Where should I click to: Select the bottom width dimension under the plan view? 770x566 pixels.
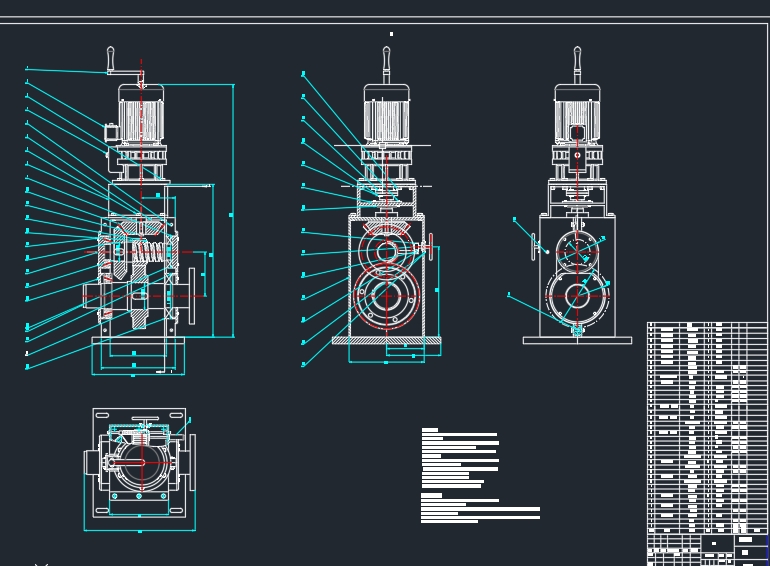140,530
